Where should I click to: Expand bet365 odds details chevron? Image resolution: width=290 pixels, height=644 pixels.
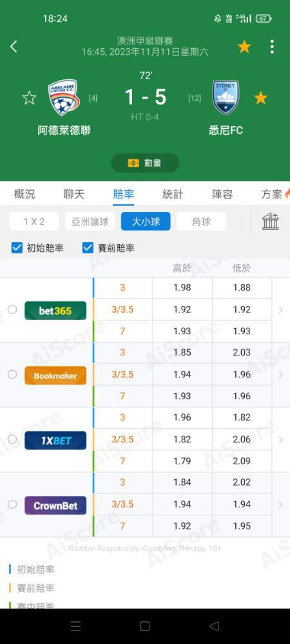pyautogui.click(x=281, y=310)
